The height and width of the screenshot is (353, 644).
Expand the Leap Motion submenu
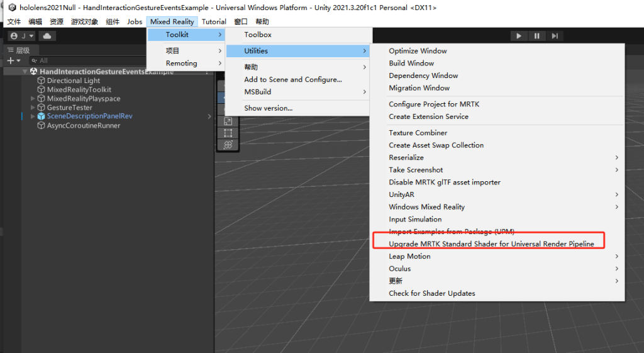(497, 256)
